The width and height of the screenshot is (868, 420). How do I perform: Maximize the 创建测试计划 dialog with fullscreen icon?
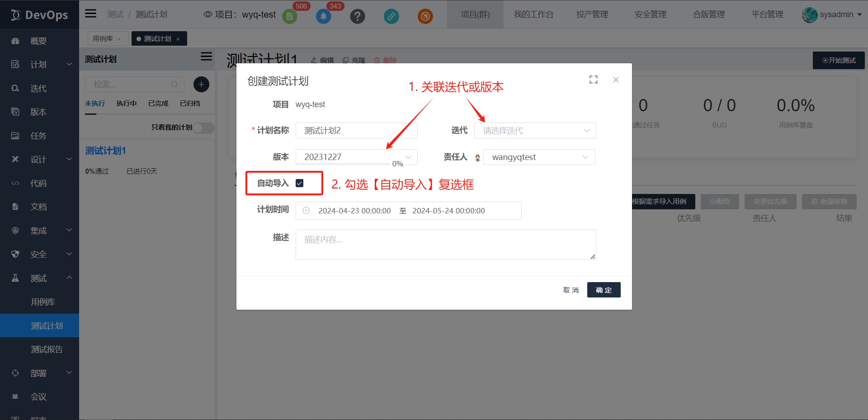pos(593,80)
